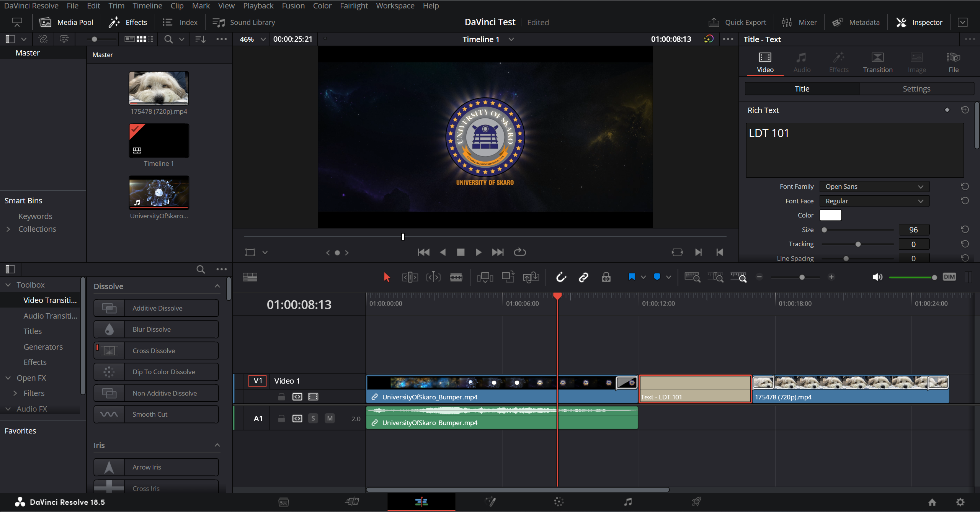This screenshot has height=512, width=980.
Task: Lock the Video 1 track
Action: [281, 397]
